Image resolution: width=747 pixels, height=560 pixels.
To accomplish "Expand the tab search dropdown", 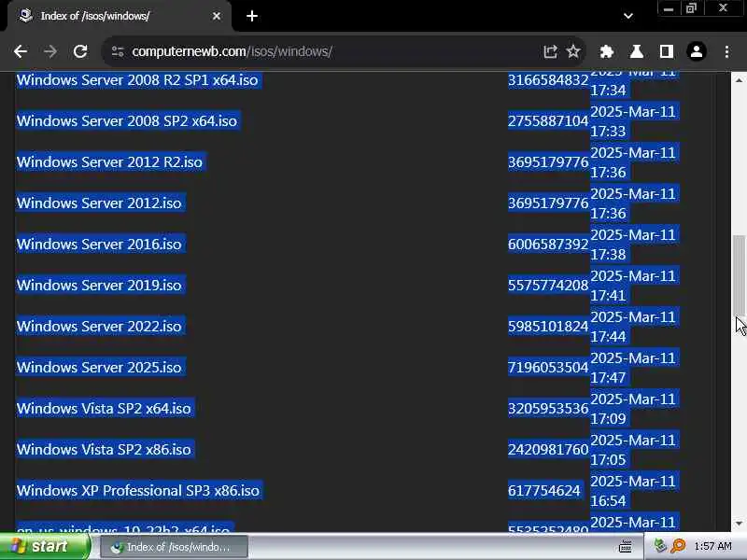I will (x=628, y=16).
